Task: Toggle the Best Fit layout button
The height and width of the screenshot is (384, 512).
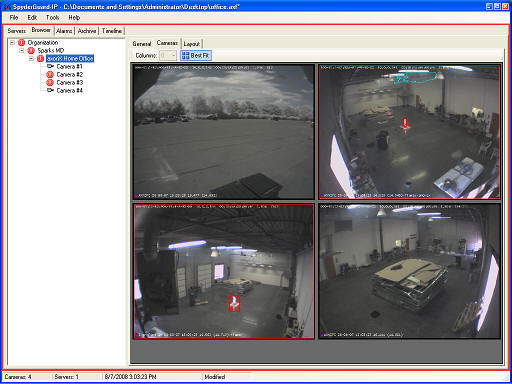Action: point(196,55)
